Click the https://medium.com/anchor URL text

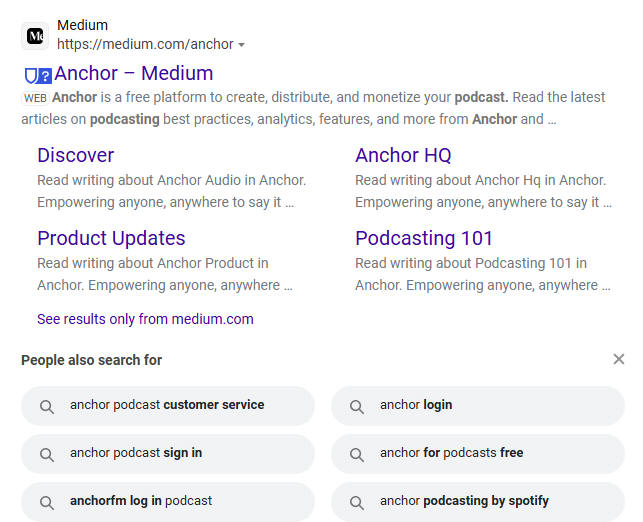pyautogui.click(x=145, y=44)
